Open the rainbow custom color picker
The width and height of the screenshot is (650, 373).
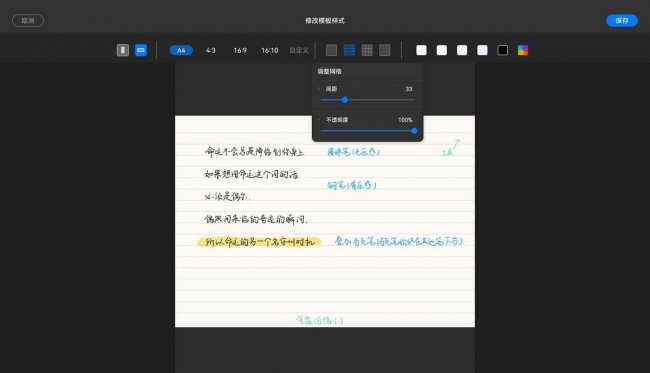[523, 50]
